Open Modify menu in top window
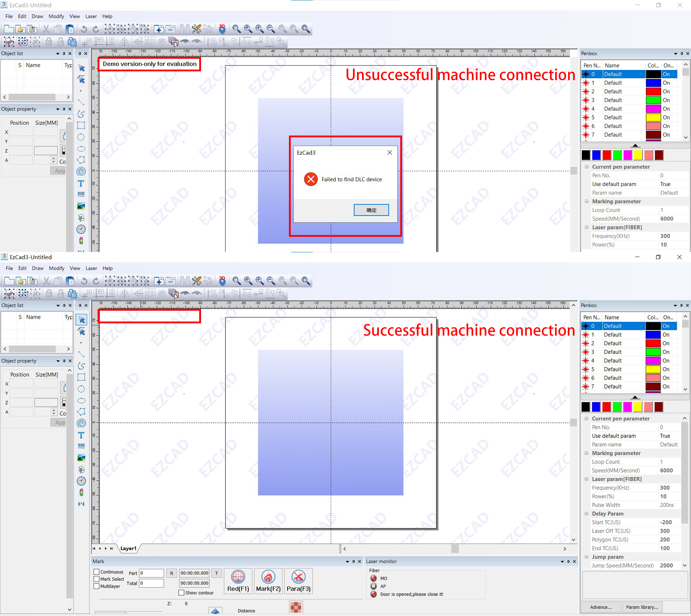 pyautogui.click(x=56, y=16)
